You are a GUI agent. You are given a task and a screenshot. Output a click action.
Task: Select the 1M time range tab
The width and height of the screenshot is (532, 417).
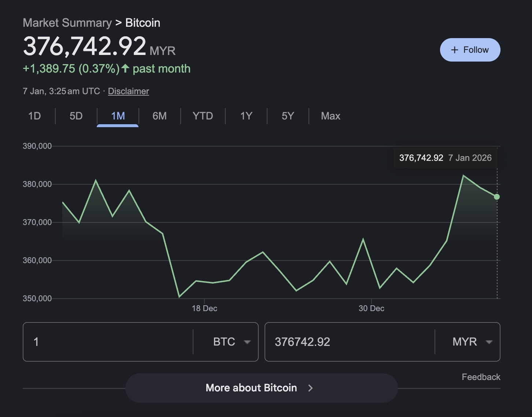118,116
